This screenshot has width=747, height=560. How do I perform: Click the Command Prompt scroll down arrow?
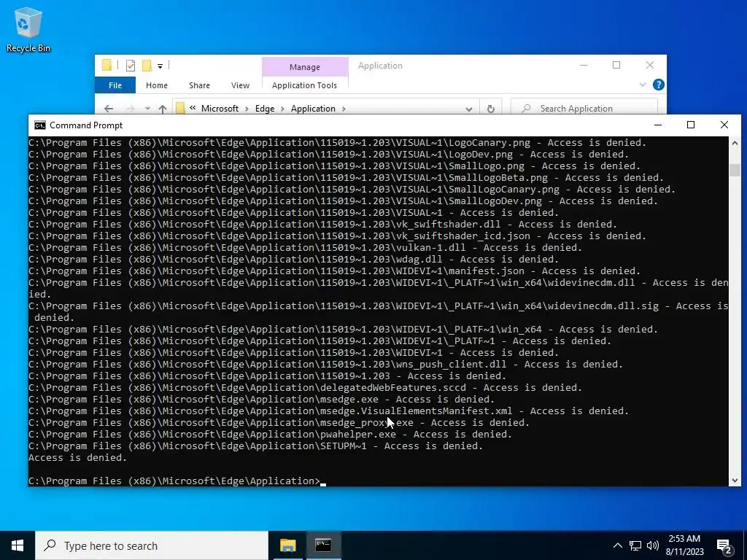pyautogui.click(x=735, y=481)
